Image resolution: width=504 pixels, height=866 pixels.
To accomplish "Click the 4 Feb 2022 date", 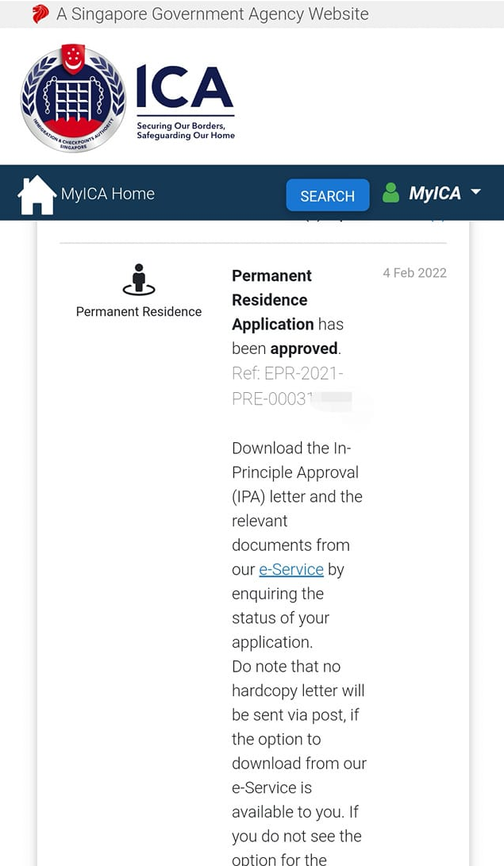I will click(414, 273).
